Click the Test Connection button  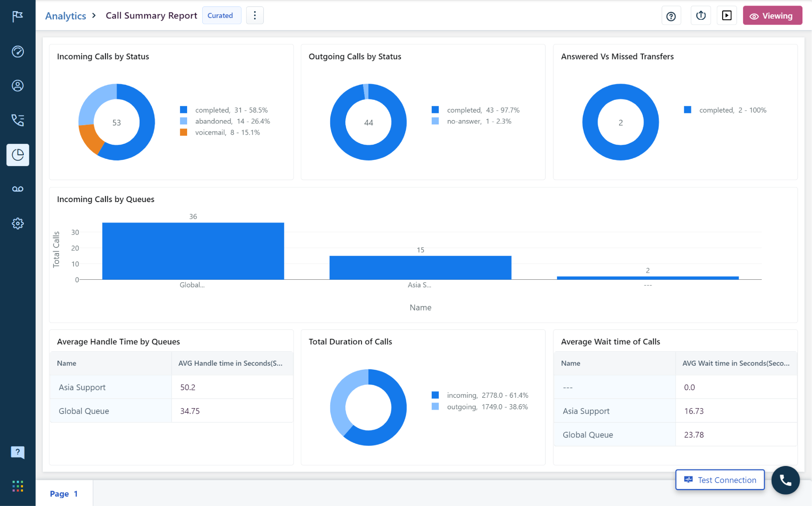[720, 480]
